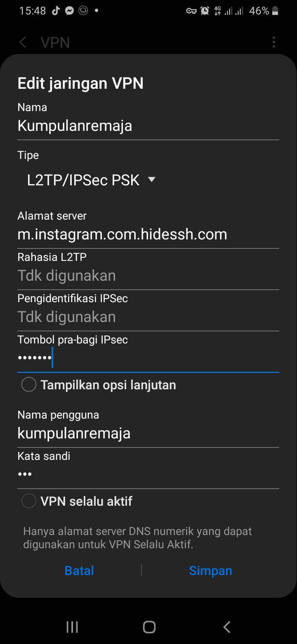Tap the Messenger notification icon
Image resolution: width=297 pixels, height=644 pixels.
click(x=69, y=11)
